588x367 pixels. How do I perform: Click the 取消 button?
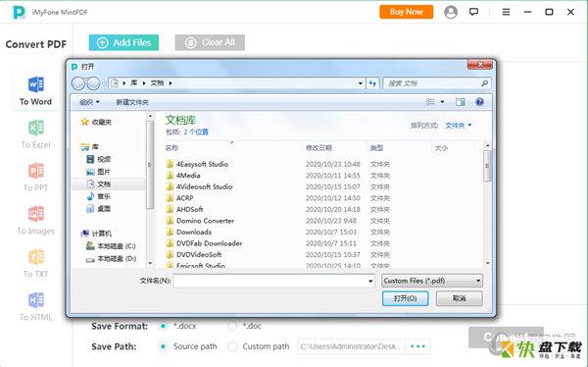point(459,298)
